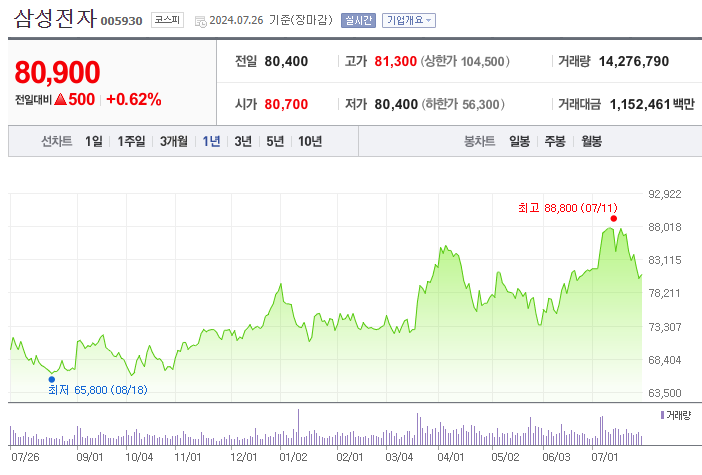The width and height of the screenshot is (702, 475).
Task: Click the 코스피 market badge
Action: coord(167,20)
